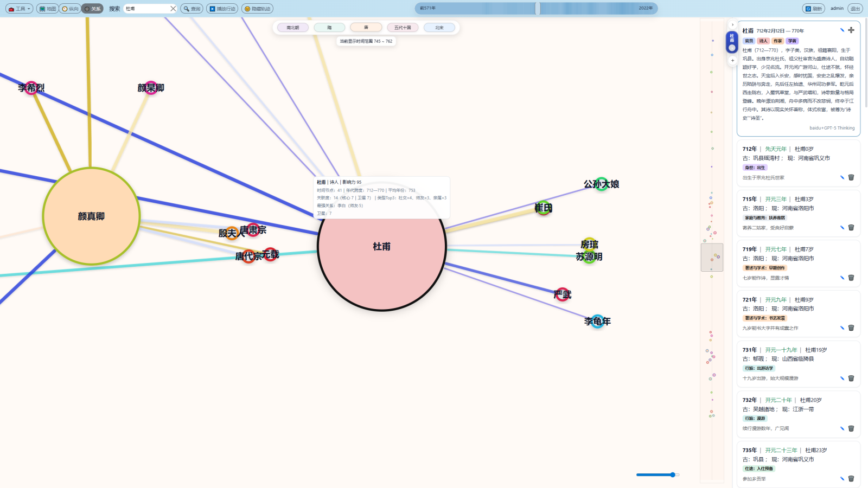The image size is (868, 488).
Task: Toggle the 五代十国 dynasty filter
Action: 403,28
